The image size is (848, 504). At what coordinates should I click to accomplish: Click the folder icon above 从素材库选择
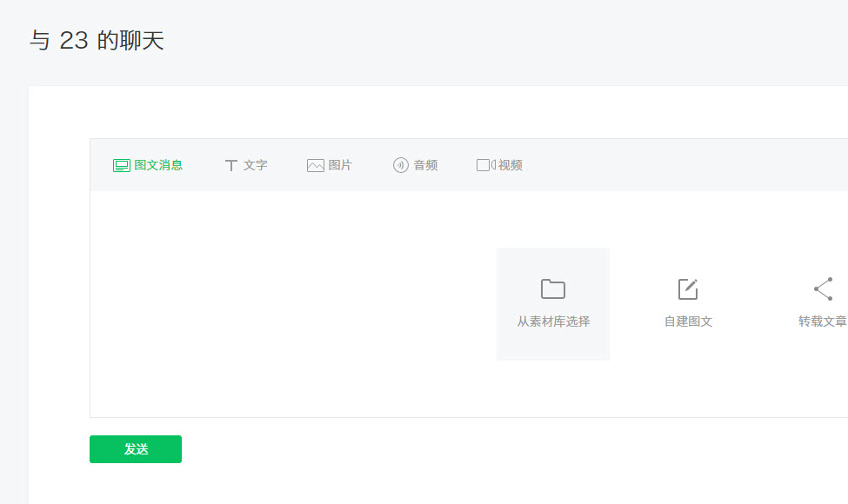(x=552, y=288)
